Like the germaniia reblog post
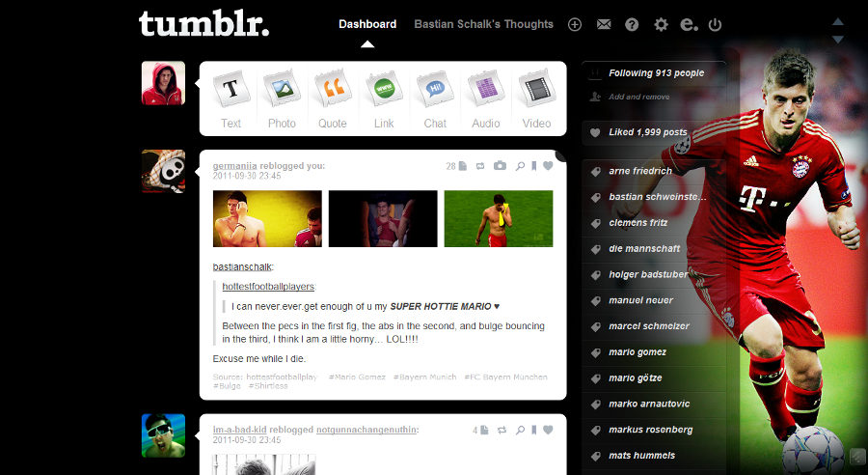 click(x=548, y=165)
